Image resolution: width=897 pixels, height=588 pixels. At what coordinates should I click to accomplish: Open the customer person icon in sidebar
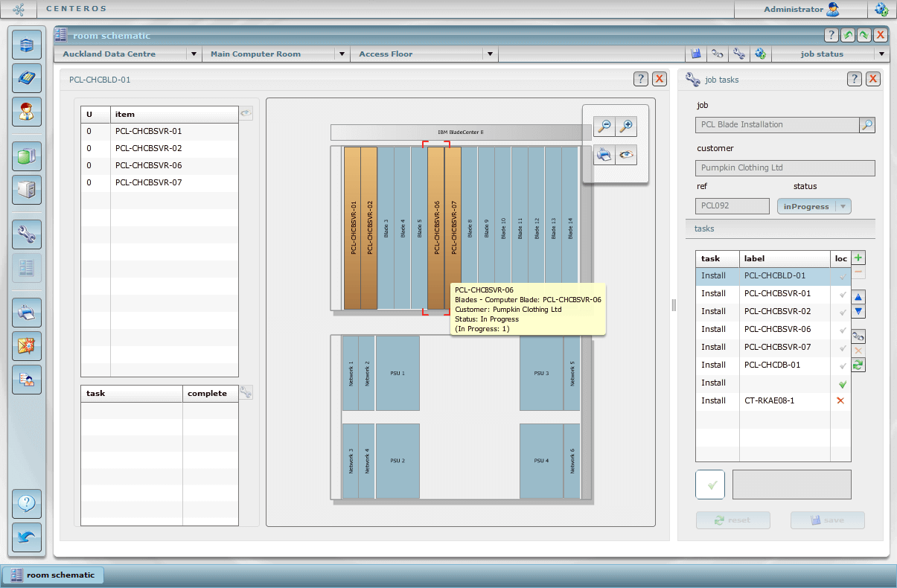click(27, 111)
